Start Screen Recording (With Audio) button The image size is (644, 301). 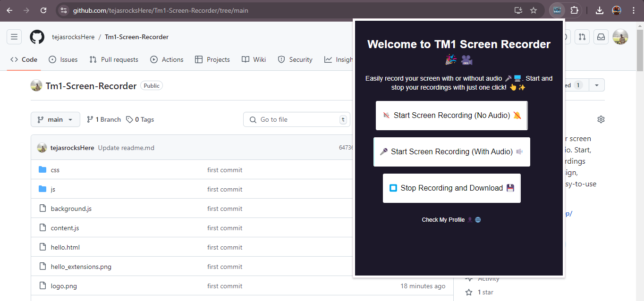(452, 152)
